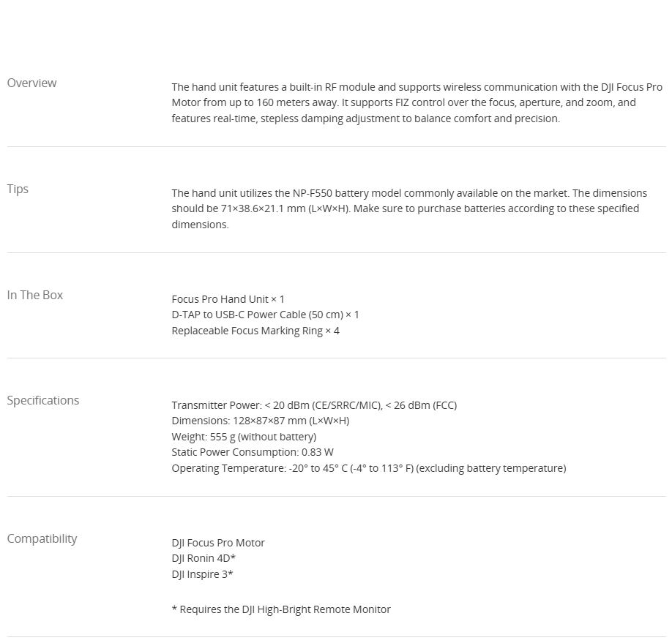Select the D-TAP to USB-C Power Cable line
The width and height of the screenshot is (672, 643).
click(x=265, y=315)
